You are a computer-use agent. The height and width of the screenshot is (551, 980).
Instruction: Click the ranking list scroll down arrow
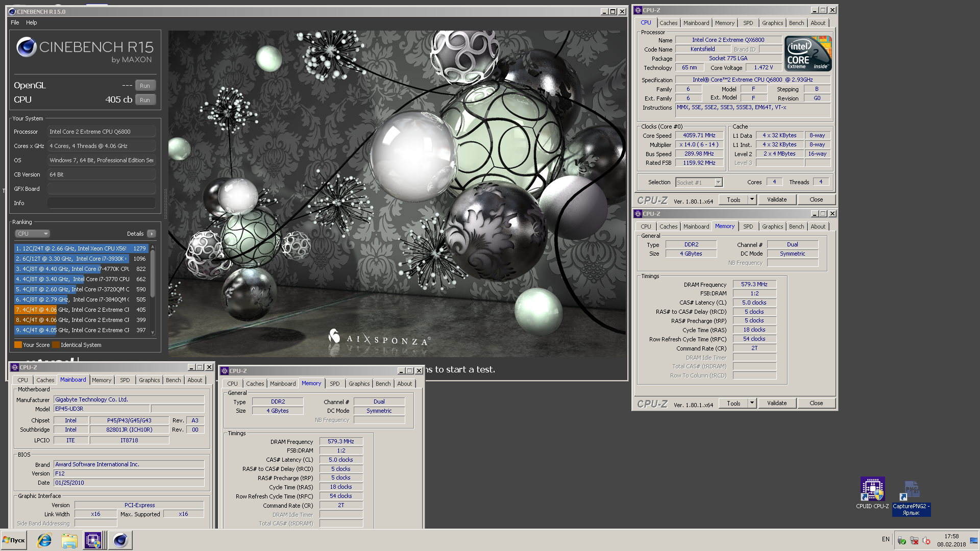(152, 332)
